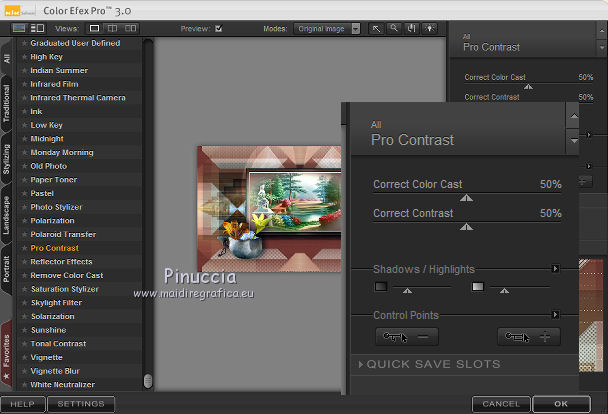Click the remove control point button

tap(407, 337)
